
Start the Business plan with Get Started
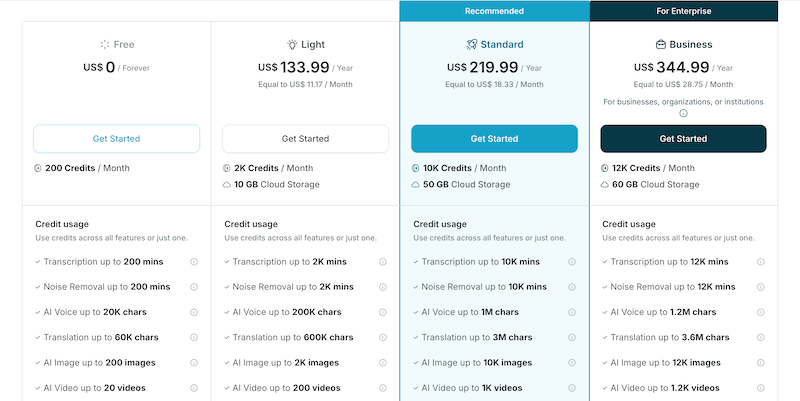(x=683, y=139)
